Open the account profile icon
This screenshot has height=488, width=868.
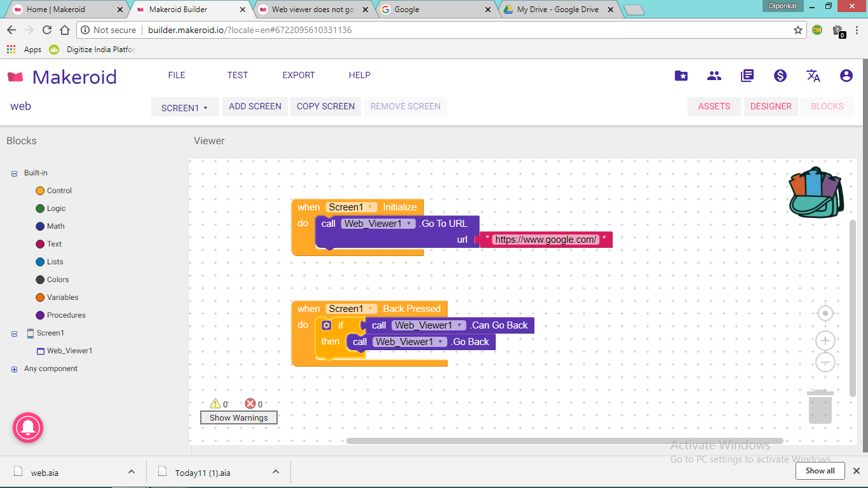(846, 76)
